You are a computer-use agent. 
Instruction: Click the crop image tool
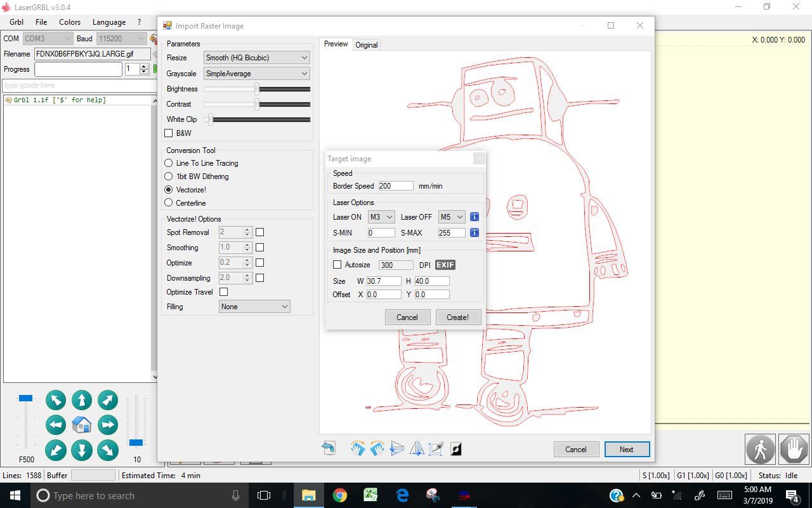[436, 448]
